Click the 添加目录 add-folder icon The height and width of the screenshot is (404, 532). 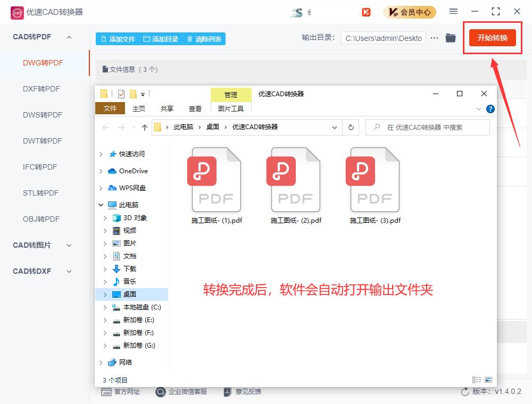tap(148, 39)
